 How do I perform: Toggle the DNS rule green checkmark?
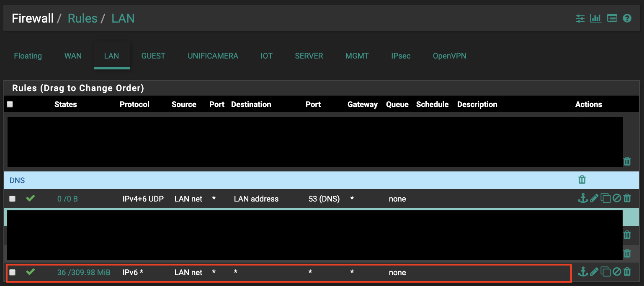pos(30,199)
